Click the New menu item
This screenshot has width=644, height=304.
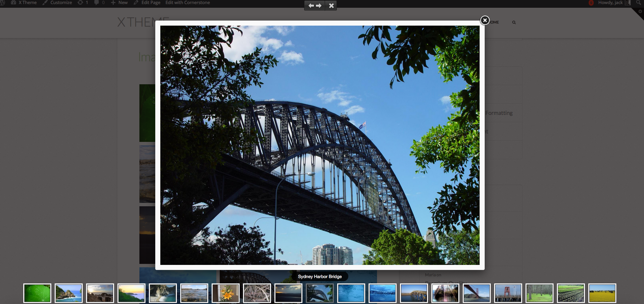point(123,2)
